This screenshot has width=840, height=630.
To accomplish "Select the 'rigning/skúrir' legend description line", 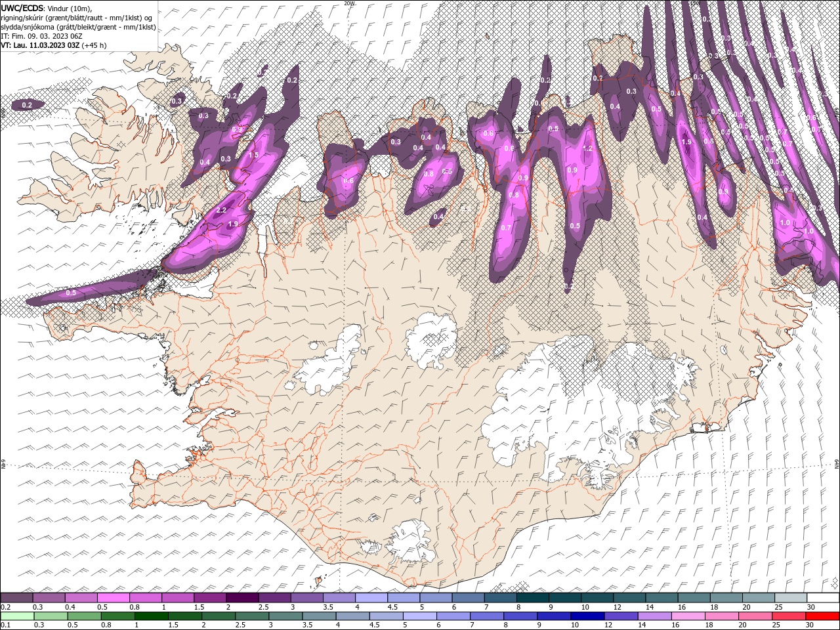I will pyautogui.click(x=77, y=18).
